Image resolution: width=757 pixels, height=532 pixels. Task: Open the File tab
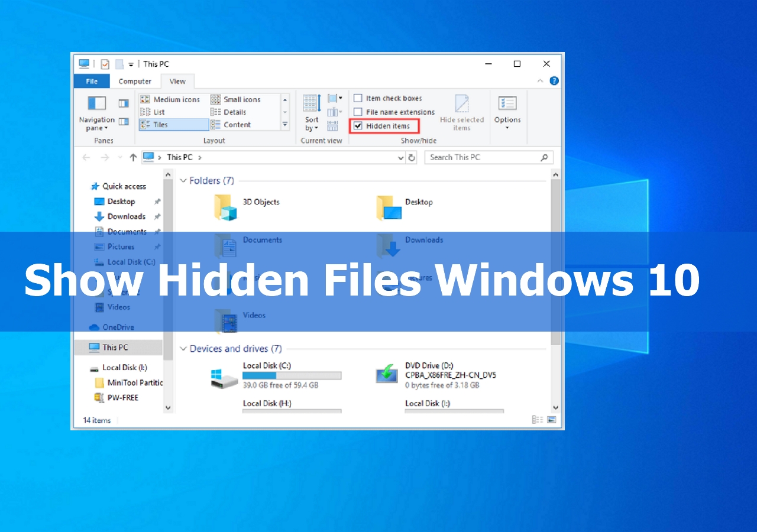point(92,81)
